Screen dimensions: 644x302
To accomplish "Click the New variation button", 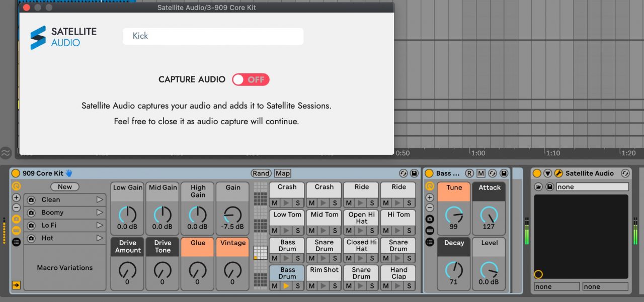I will click(65, 187).
